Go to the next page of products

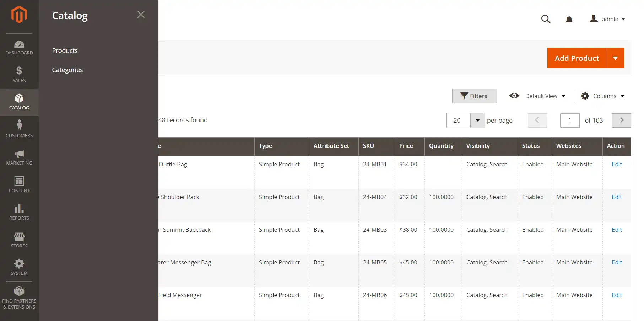point(621,121)
